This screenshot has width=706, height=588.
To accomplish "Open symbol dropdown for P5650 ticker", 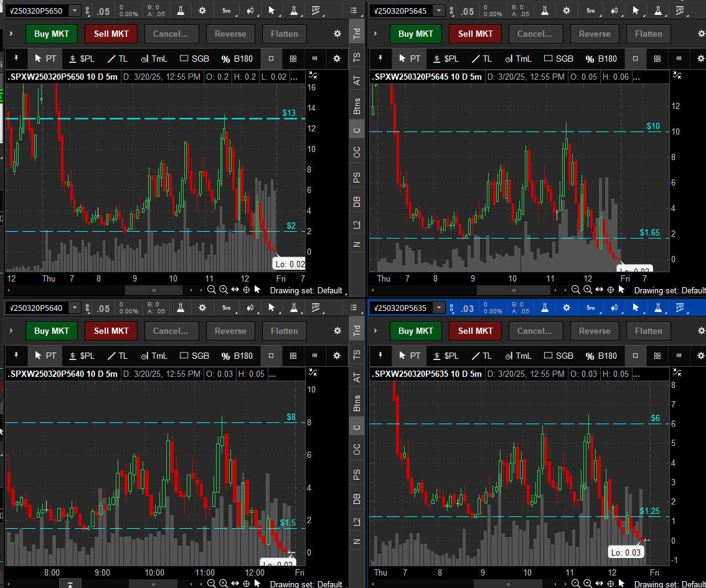I will point(75,11).
